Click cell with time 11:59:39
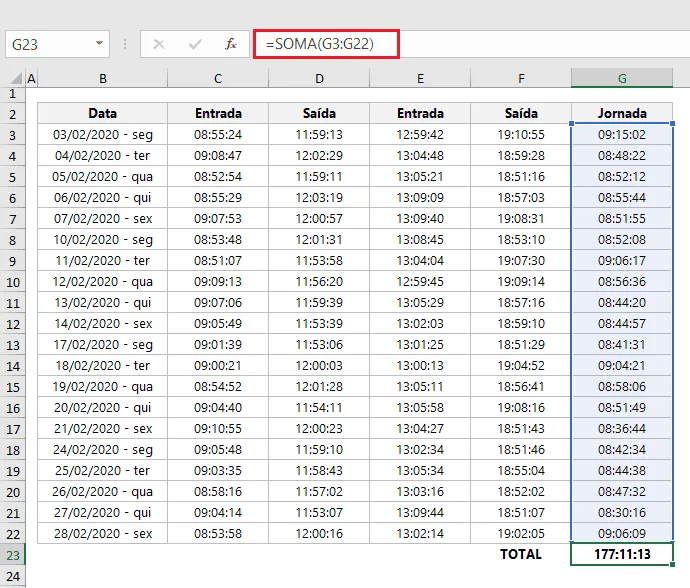This screenshot has width=690, height=588. pyautogui.click(x=319, y=302)
